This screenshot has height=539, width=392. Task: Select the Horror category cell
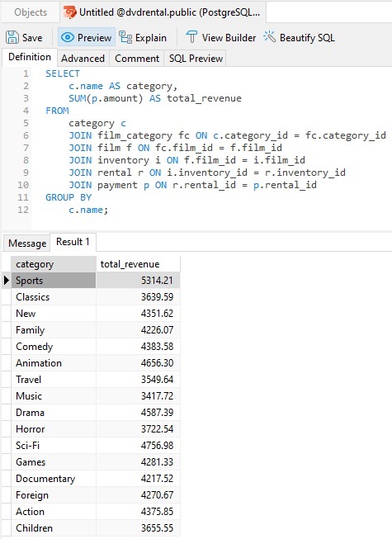[x=54, y=428]
